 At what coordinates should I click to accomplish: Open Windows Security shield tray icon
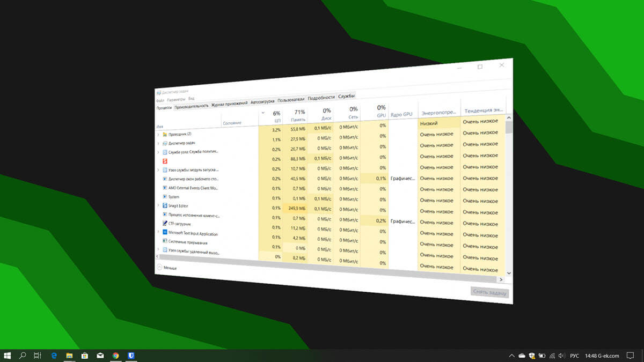point(532,356)
